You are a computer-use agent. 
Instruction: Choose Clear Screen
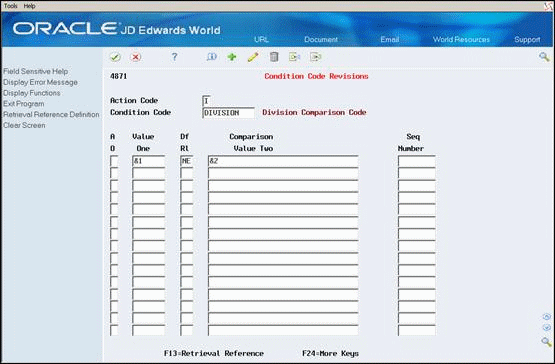point(24,125)
